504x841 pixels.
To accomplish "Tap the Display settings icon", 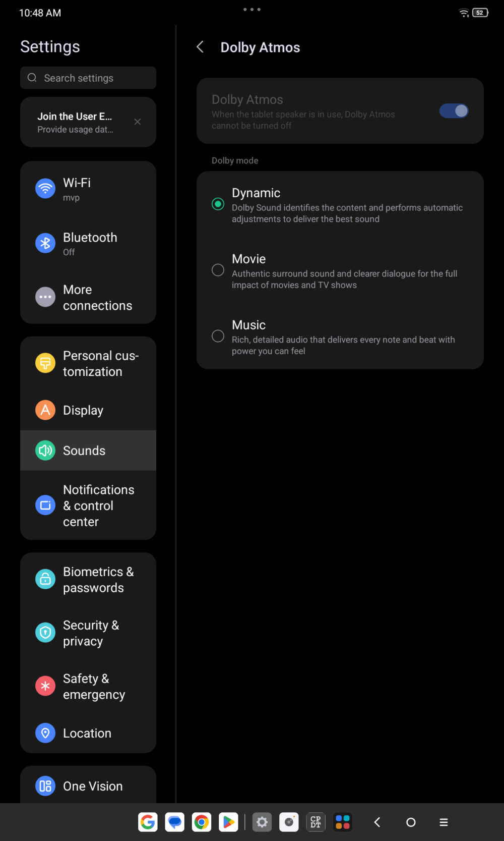I will click(x=45, y=410).
